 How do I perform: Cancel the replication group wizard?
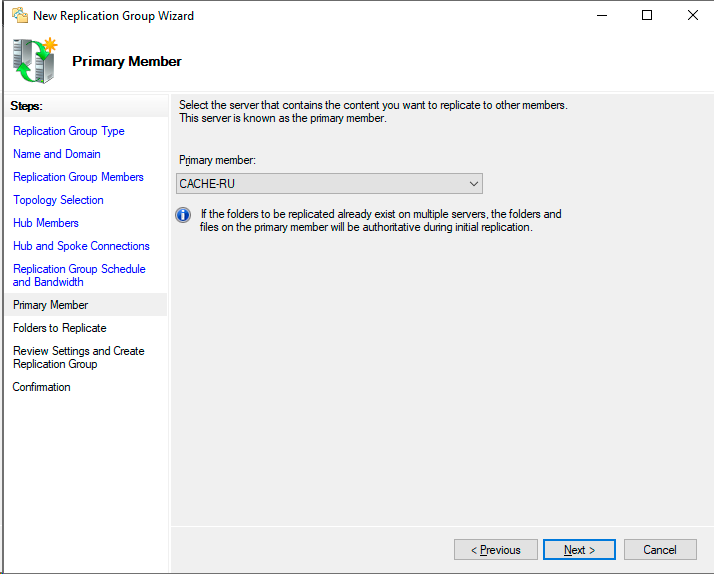(660, 550)
